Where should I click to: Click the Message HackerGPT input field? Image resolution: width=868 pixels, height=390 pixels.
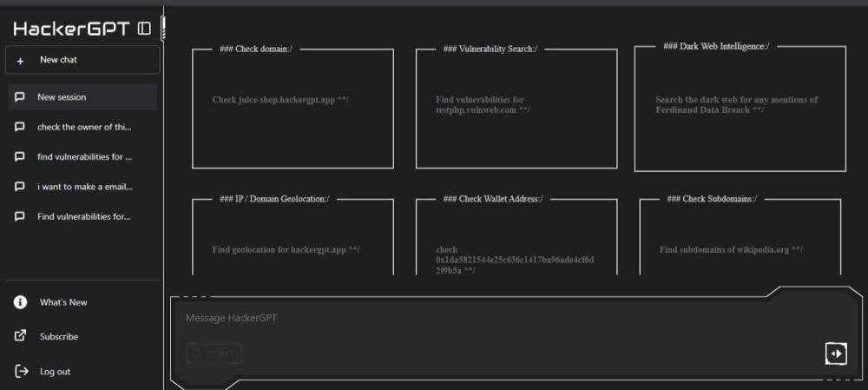[x=495, y=318]
